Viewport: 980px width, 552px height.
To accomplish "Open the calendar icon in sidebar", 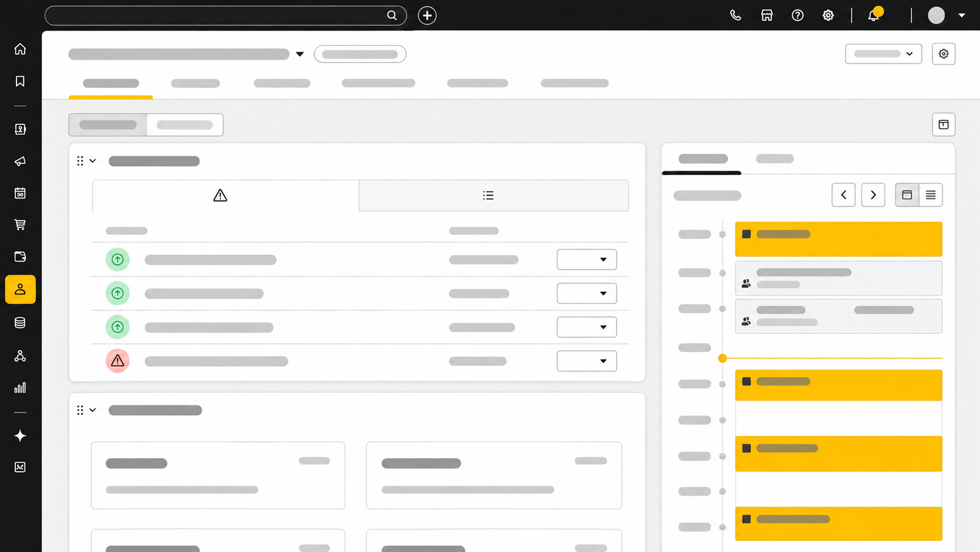I will (20, 193).
